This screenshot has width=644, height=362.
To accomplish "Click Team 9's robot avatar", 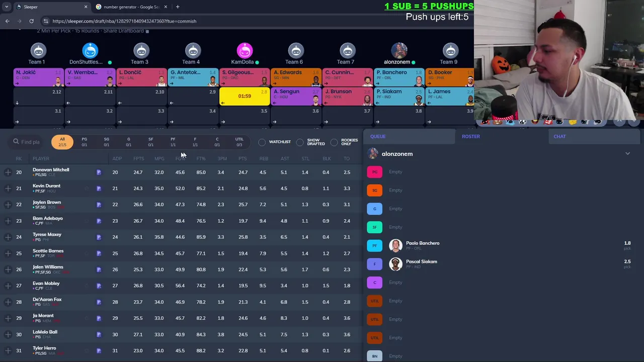I will pyautogui.click(x=450, y=50).
